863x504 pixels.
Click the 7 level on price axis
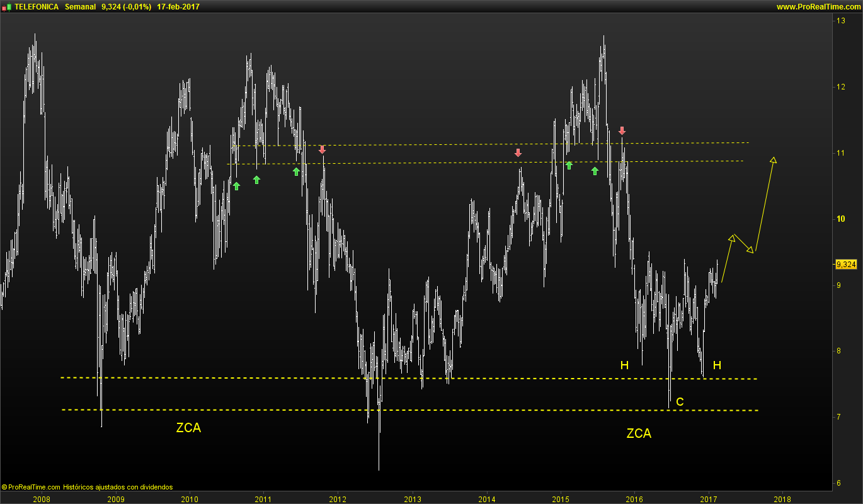pos(838,417)
